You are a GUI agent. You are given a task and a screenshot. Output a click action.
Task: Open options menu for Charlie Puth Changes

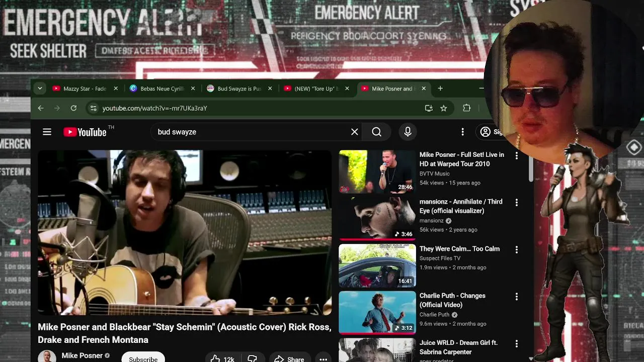[516, 297]
